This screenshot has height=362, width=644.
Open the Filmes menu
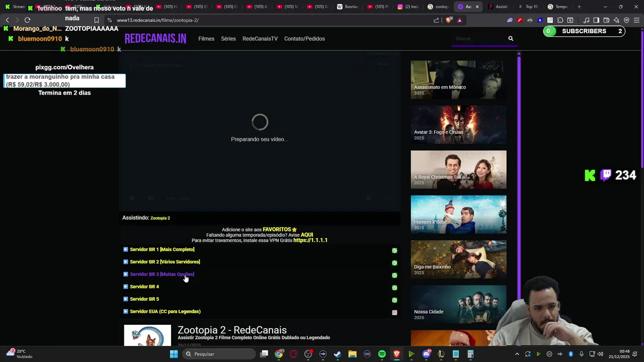(x=206, y=39)
